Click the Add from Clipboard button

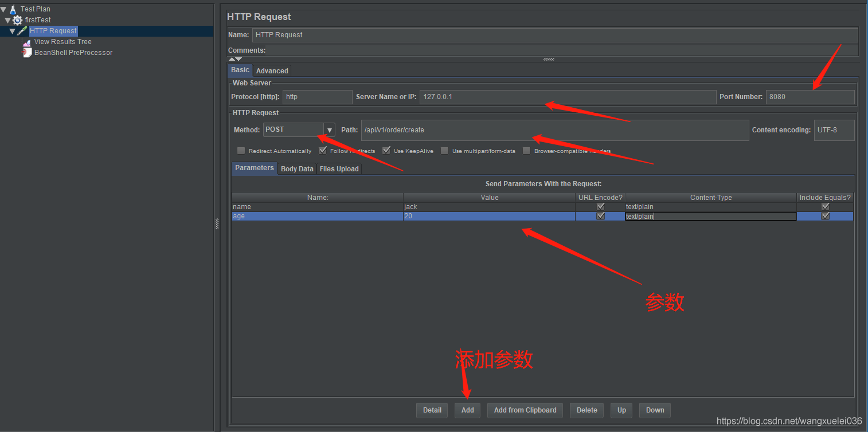pyautogui.click(x=525, y=410)
